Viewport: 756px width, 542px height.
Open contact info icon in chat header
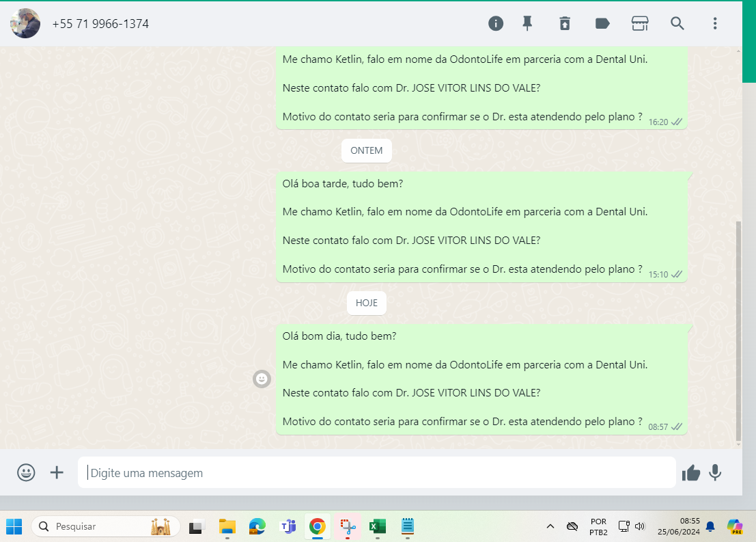pos(496,23)
